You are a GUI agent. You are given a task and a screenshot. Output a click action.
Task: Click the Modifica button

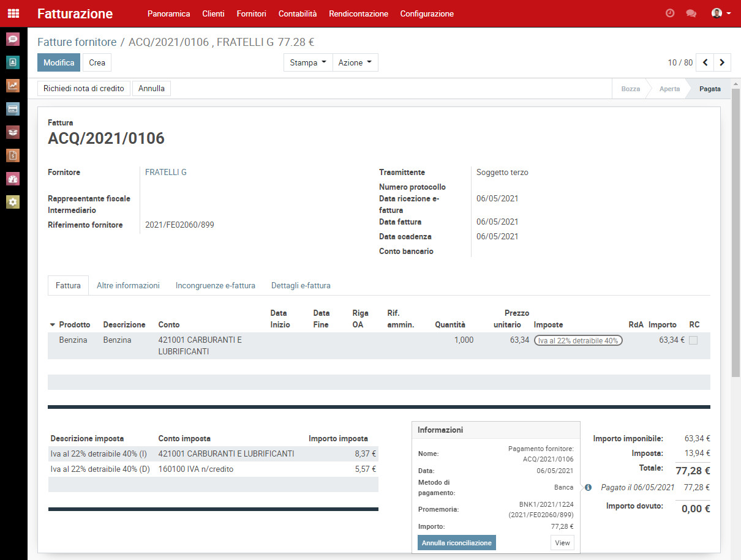[x=59, y=62]
